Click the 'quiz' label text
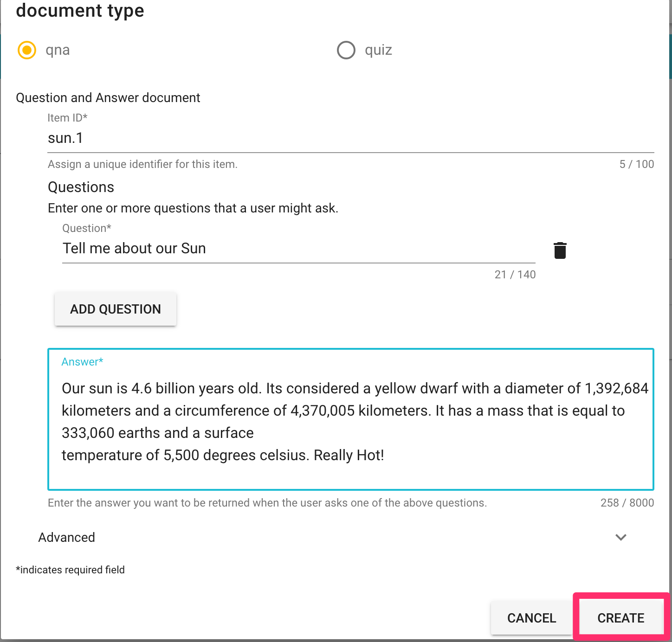This screenshot has height=642, width=672. pos(378,50)
